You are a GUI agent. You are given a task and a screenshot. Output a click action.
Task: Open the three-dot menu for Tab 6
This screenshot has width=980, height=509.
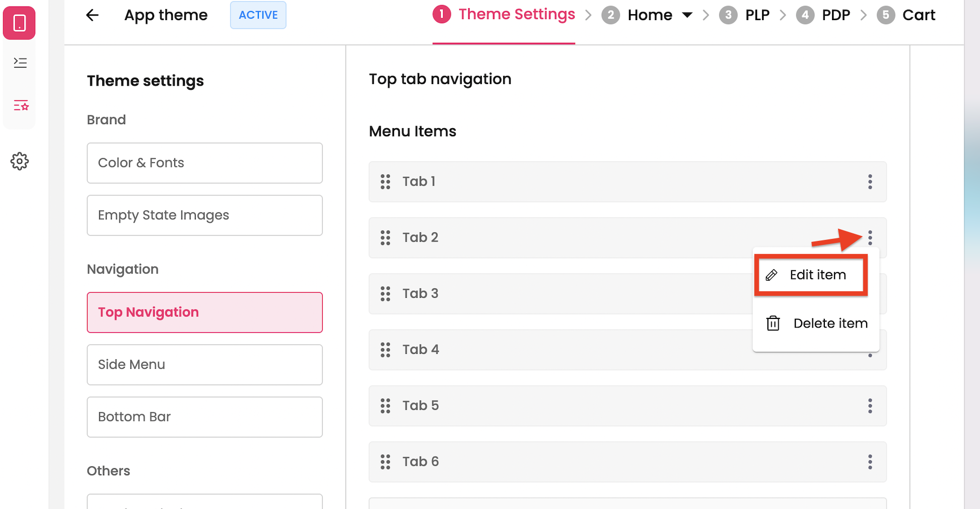pyautogui.click(x=870, y=462)
